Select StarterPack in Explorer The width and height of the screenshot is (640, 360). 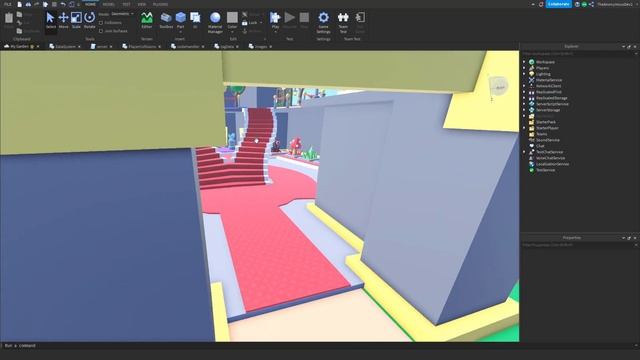coord(545,122)
